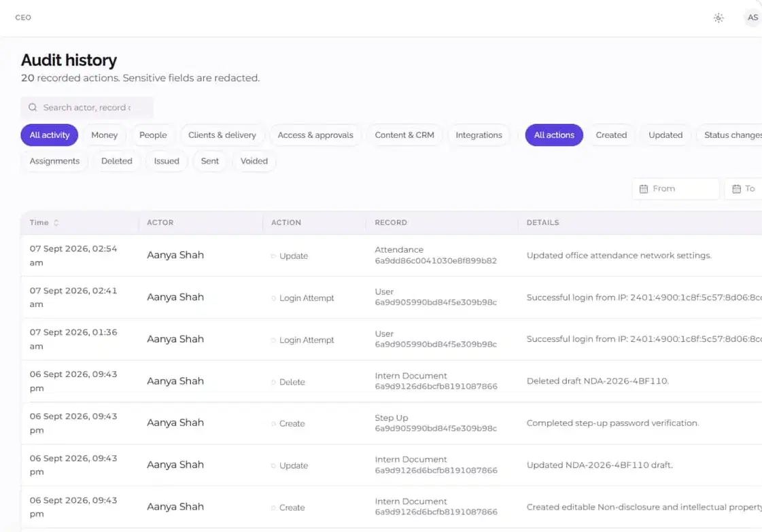Filter by Integrations category

coord(479,135)
